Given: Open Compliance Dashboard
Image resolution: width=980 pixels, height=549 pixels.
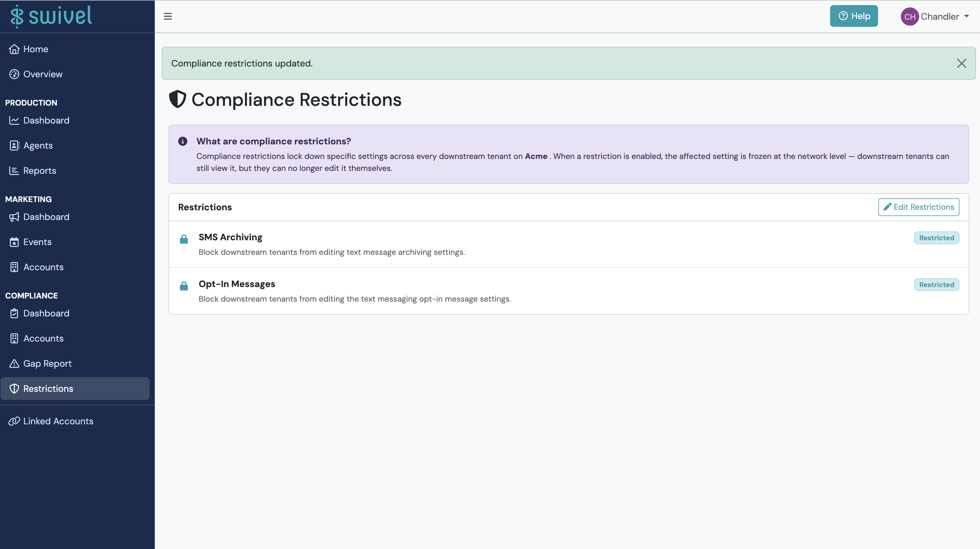Looking at the screenshot, I should point(75,313).
